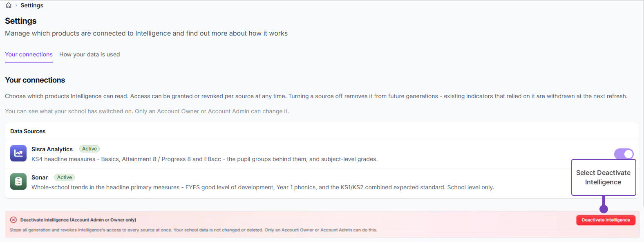Click the red circle-x warning icon
This screenshot has width=644, height=242.
[13, 220]
